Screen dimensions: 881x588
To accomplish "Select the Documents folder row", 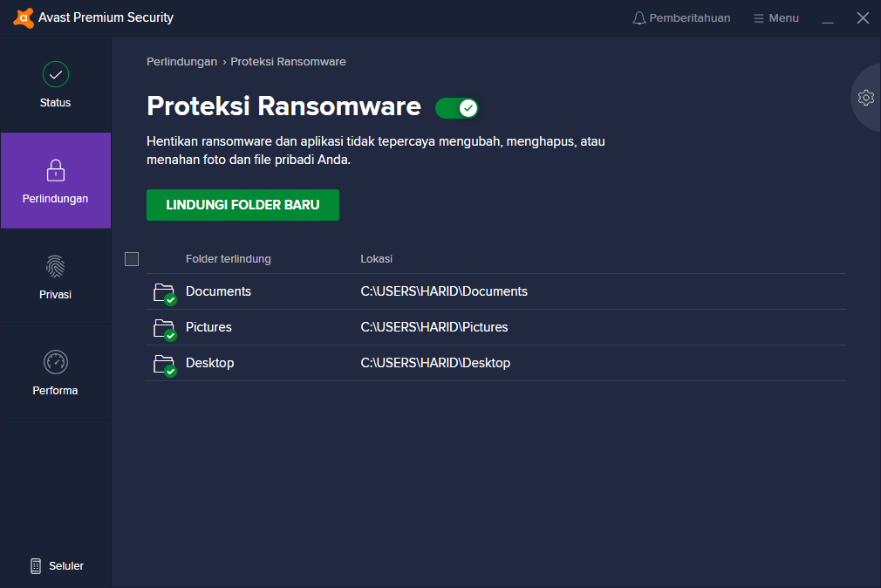I will tap(218, 291).
